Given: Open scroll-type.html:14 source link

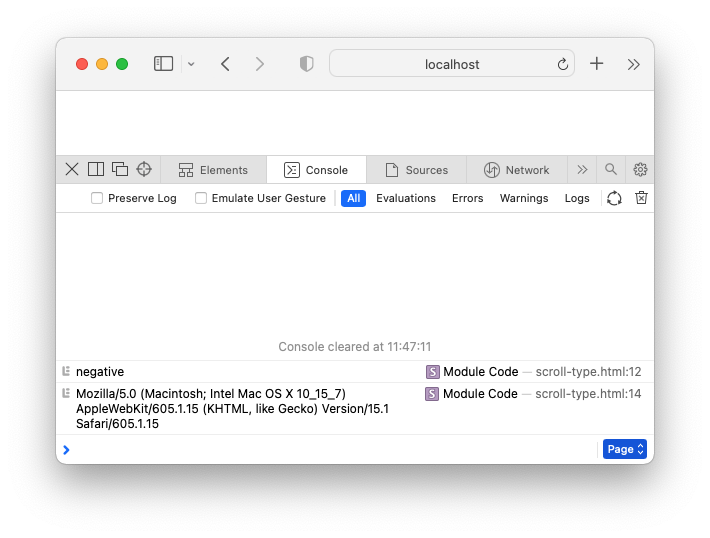Looking at the screenshot, I should click(588, 394).
